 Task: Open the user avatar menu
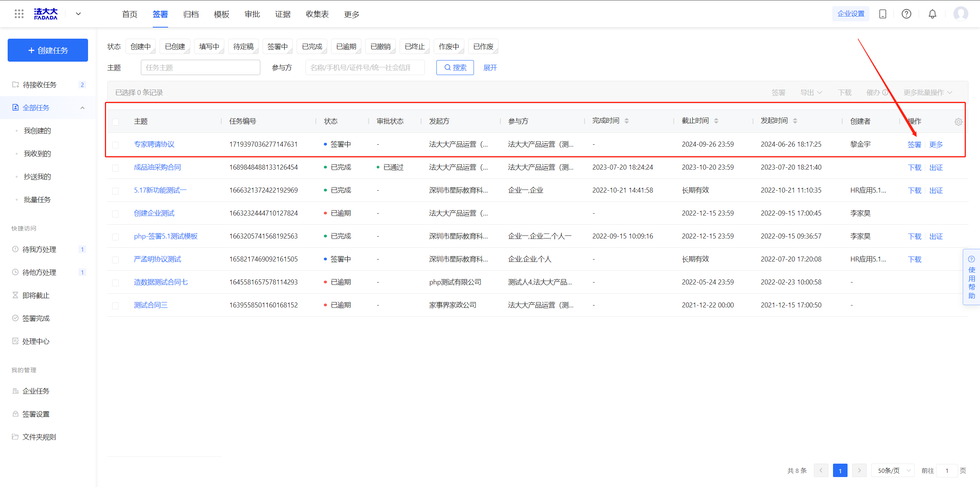tap(961, 14)
